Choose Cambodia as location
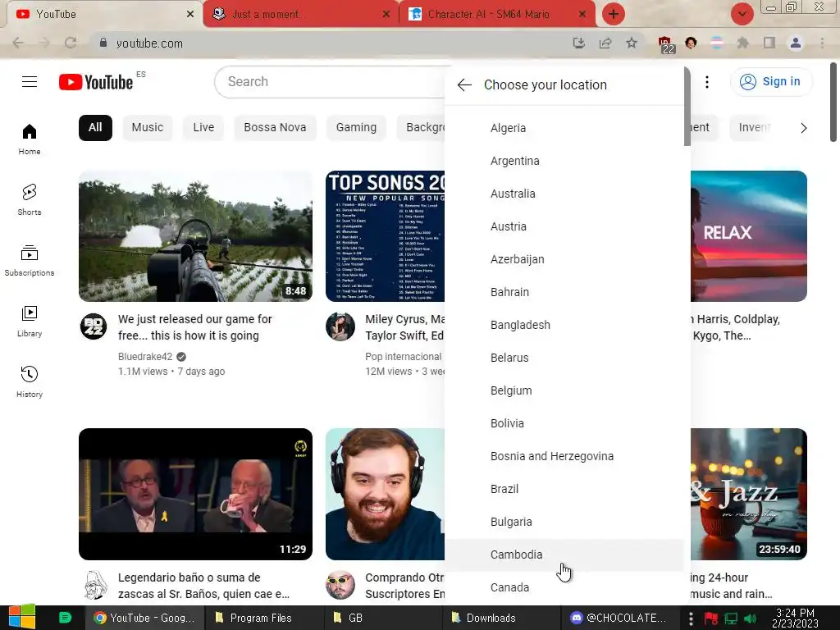The width and height of the screenshot is (840, 630). [x=564, y=555]
